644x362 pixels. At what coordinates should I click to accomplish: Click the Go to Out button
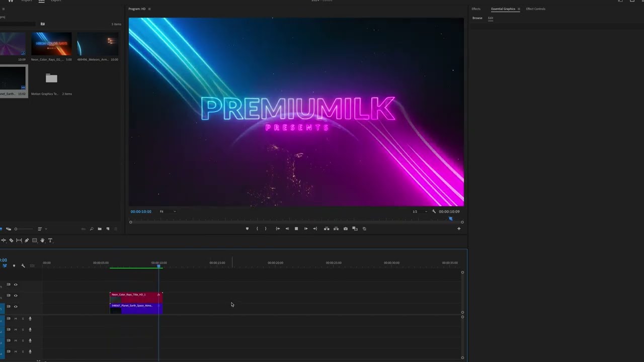[x=315, y=229]
